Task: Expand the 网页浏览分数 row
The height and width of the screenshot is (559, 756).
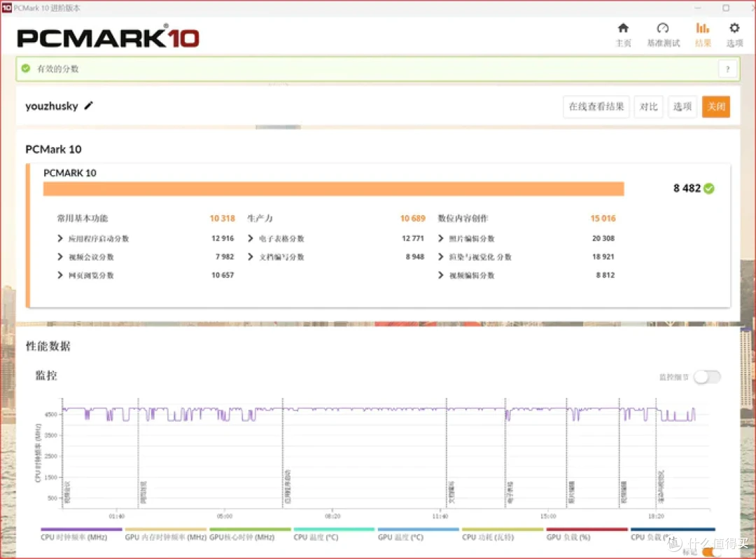Action: [x=59, y=275]
